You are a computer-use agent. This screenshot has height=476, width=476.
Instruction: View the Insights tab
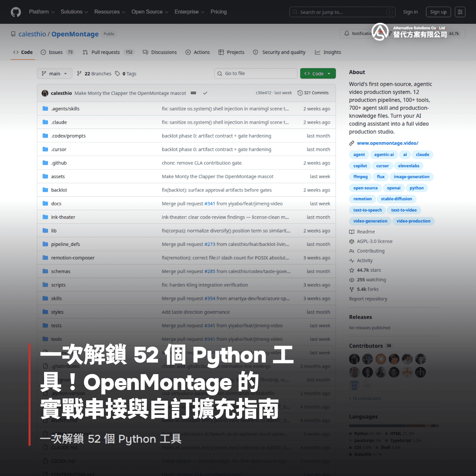(x=328, y=52)
